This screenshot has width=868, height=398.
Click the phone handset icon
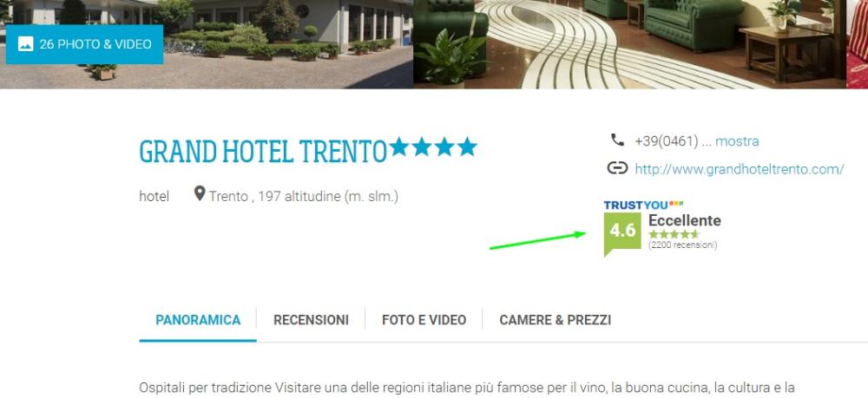(x=617, y=140)
